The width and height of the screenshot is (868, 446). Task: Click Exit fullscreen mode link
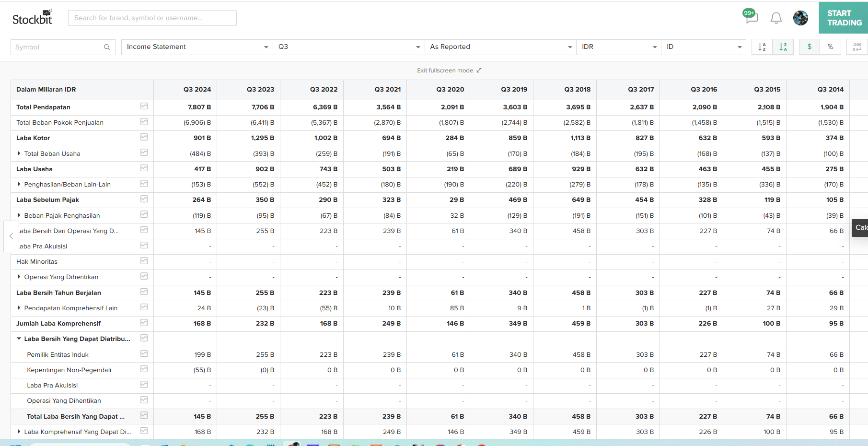click(449, 70)
